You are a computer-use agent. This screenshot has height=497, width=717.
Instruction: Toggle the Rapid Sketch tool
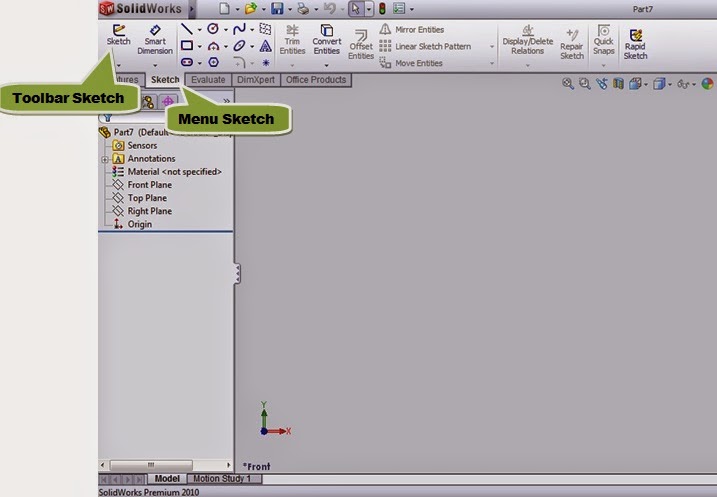[x=635, y=45]
